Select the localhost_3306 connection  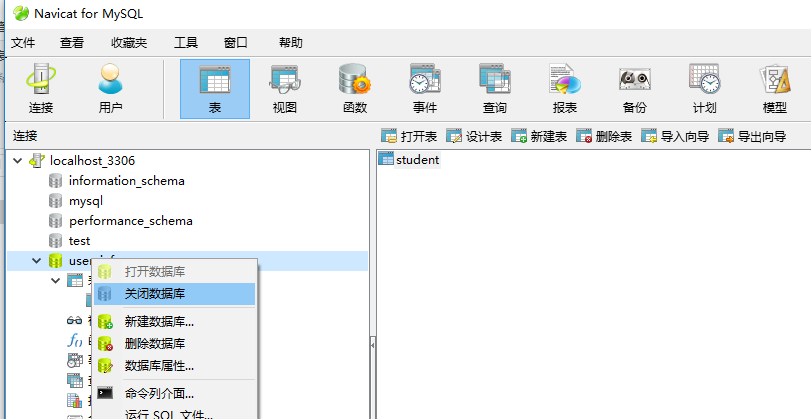click(x=92, y=161)
